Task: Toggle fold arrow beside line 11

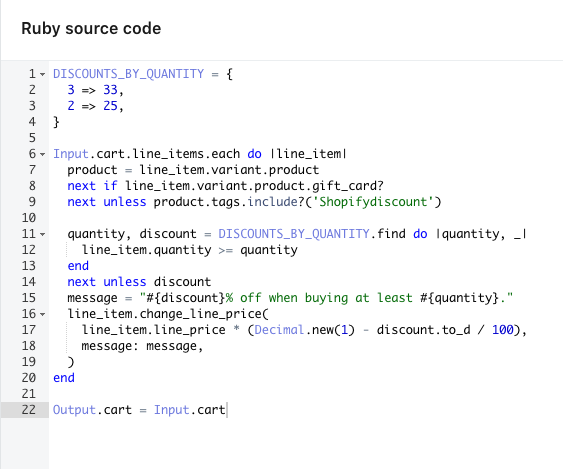Action: (43, 234)
